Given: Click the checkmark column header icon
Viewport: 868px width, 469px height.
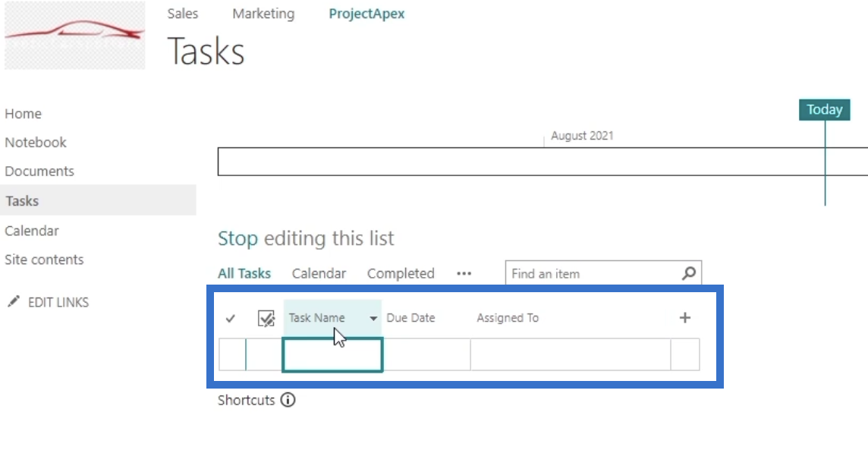Looking at the screenshot, I should coord(231,319).
